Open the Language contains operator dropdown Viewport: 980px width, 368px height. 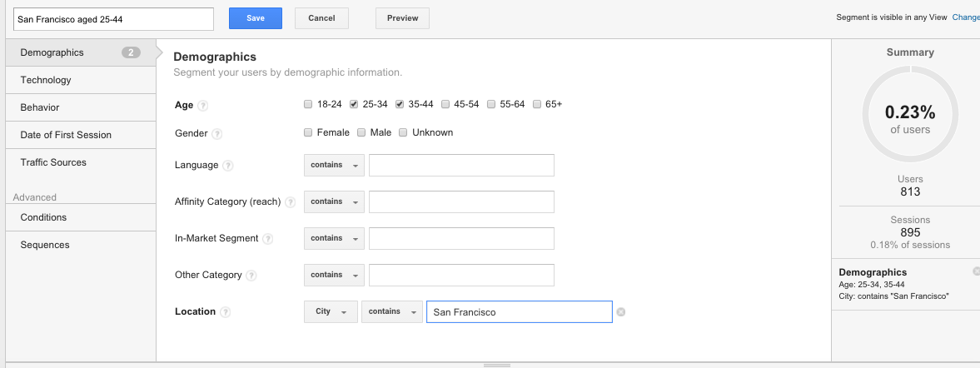coord(335,166)
